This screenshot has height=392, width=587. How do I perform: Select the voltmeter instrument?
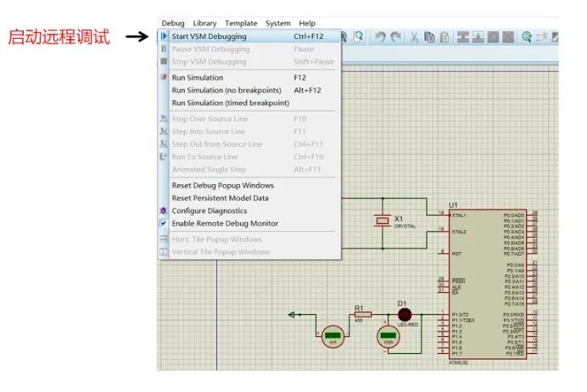[x=389, y=336]
